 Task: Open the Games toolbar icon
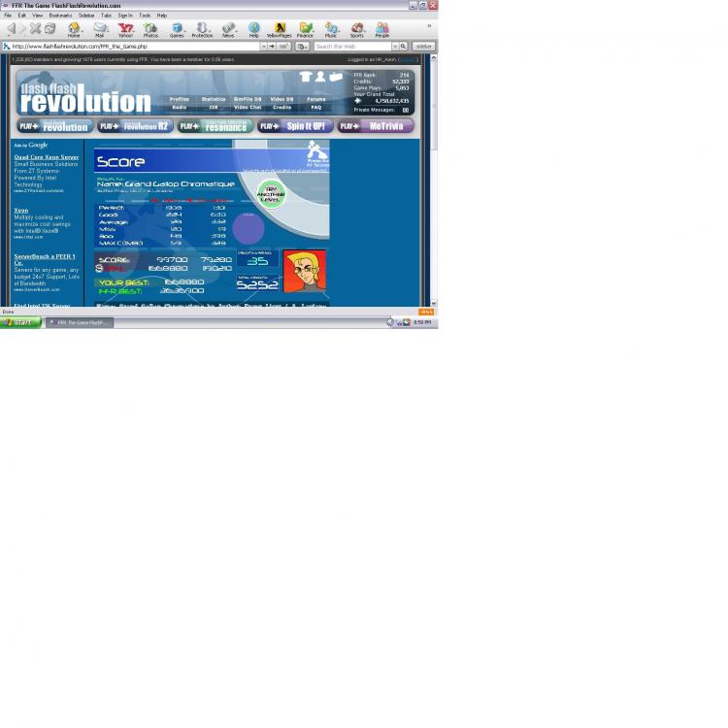[177, 29]
